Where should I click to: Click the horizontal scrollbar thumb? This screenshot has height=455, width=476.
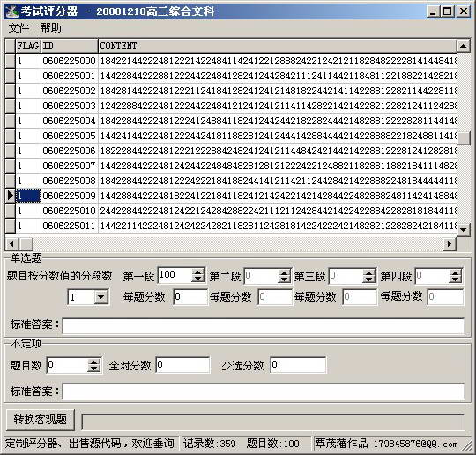tap(26, 243)
